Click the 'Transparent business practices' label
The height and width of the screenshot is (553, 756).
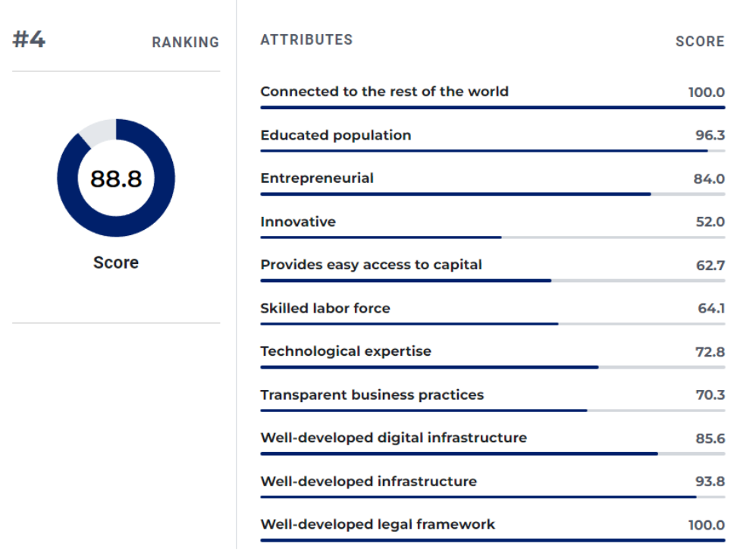(x=372, y=394)
